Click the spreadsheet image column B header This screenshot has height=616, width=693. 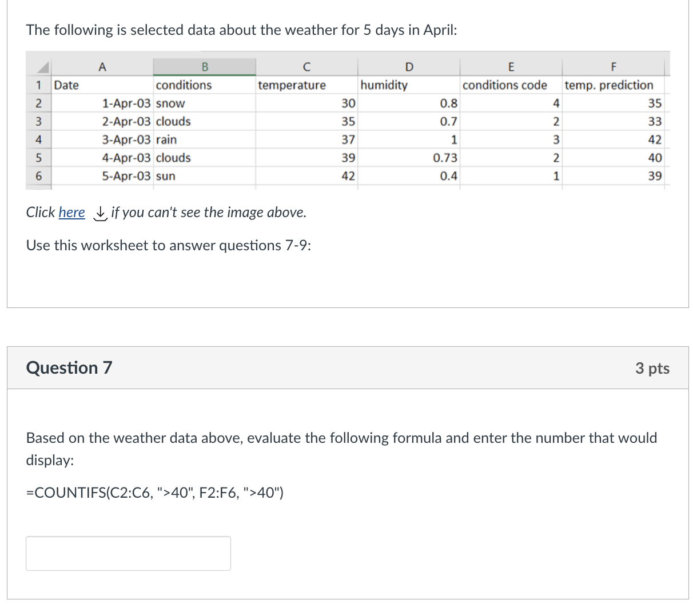click(205, 67)
